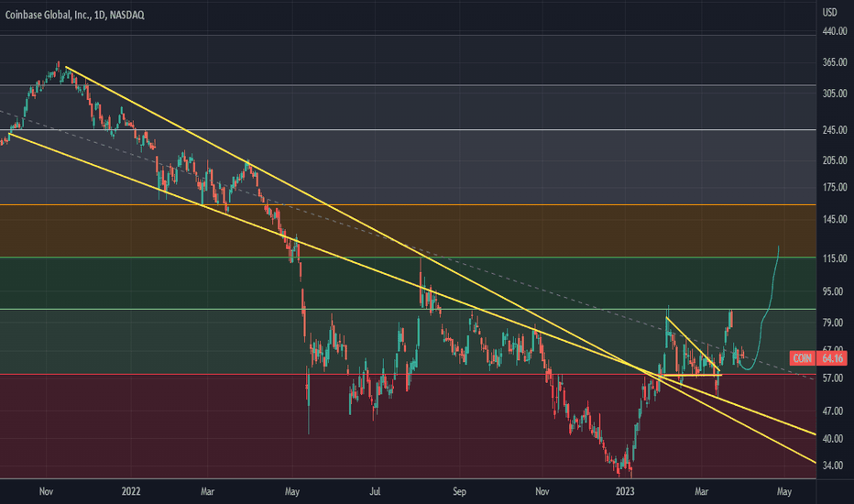Viewport: 854px width, 504px height.
Task: Click the 115.00 price axis label
Action: click(835, 258)
